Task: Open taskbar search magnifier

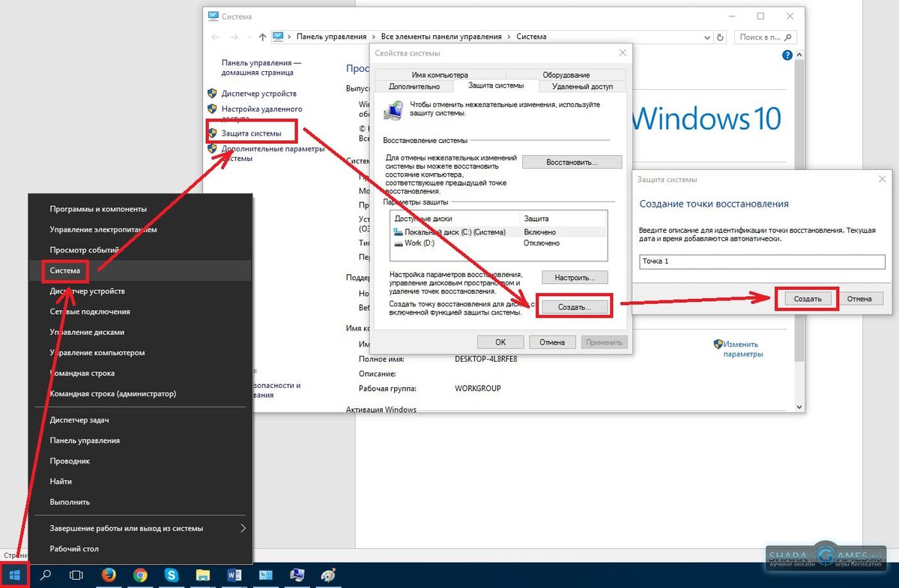Action: pyautogui.click(x=46, y=575)
